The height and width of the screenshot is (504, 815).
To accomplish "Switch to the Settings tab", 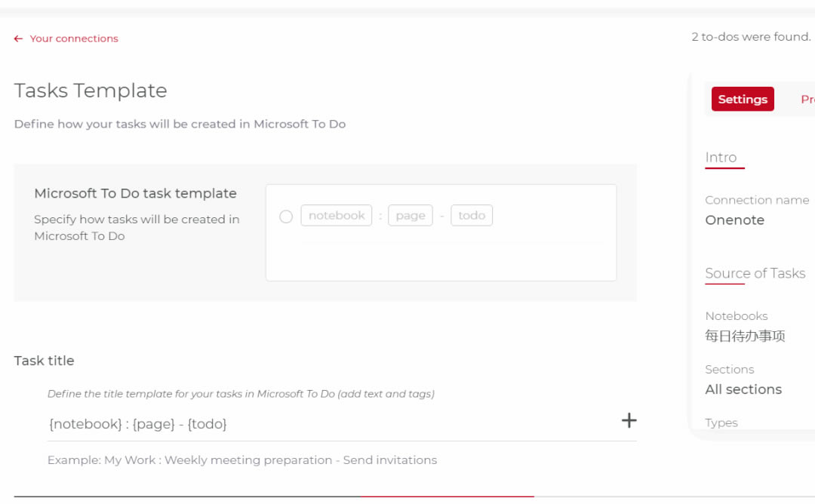I will (x=743, y=99).
